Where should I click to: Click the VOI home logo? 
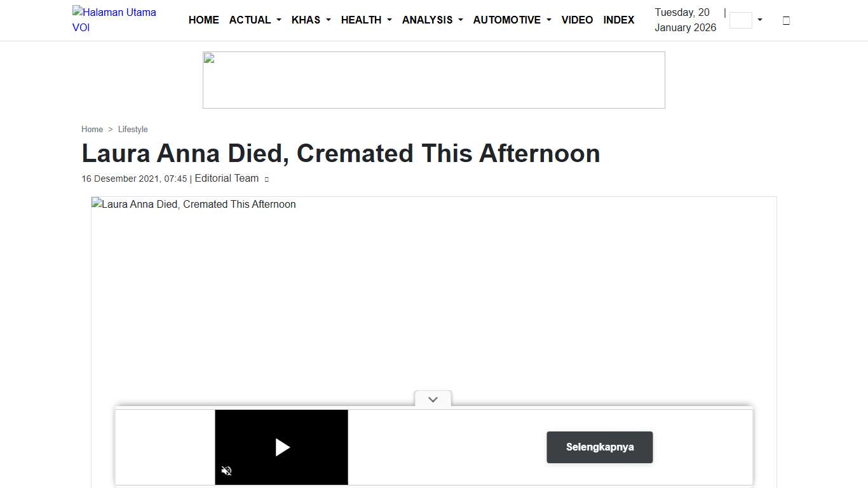[114, 20]
